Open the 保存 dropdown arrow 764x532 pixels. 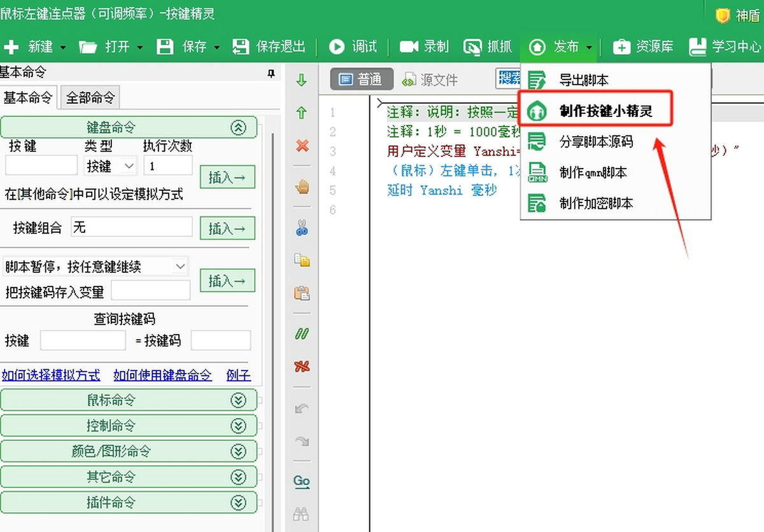[216, 47]
